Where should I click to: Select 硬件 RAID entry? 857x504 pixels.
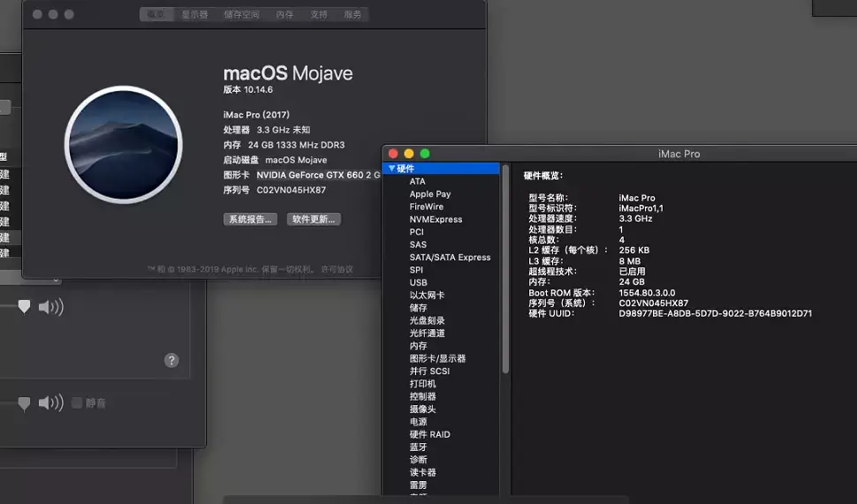[x=429, y=434]
